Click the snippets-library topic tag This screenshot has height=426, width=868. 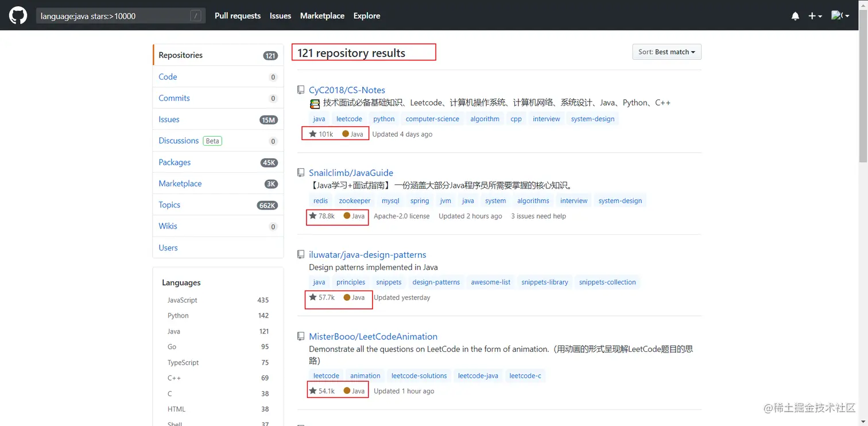click(545, 282)
